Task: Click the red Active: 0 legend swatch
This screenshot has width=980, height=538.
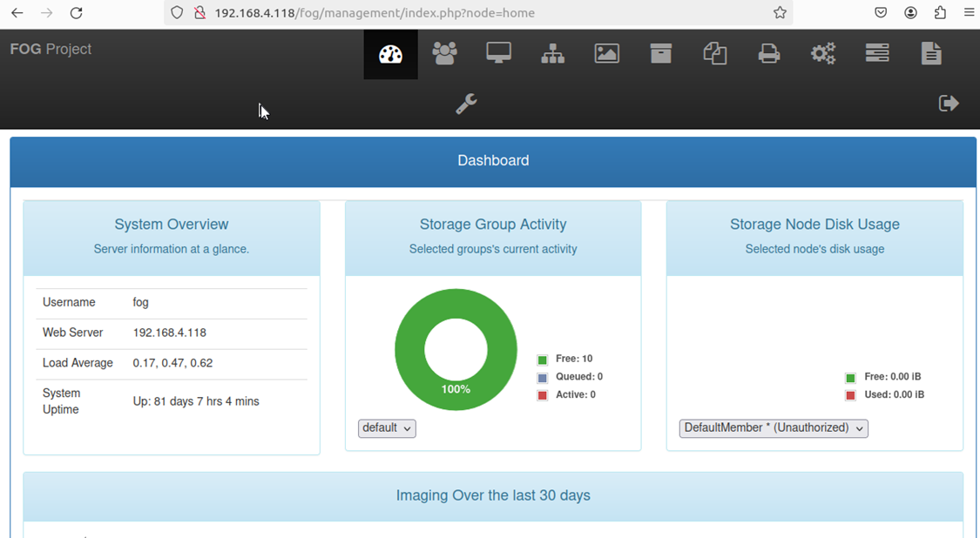Action: tap(543, 395)
